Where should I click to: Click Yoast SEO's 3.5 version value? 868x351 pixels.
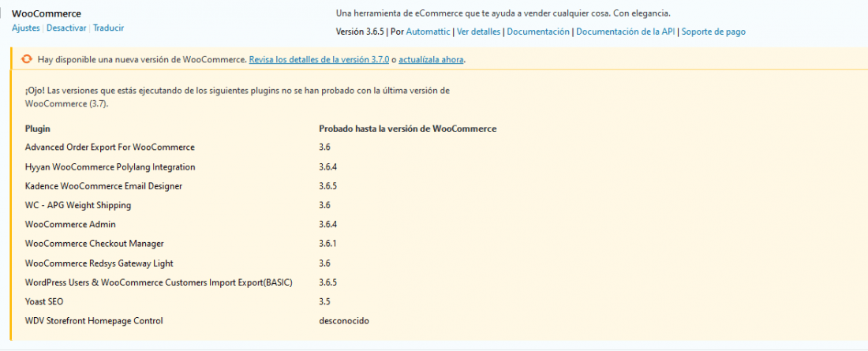pyautogui.click(x=325, y=301)
